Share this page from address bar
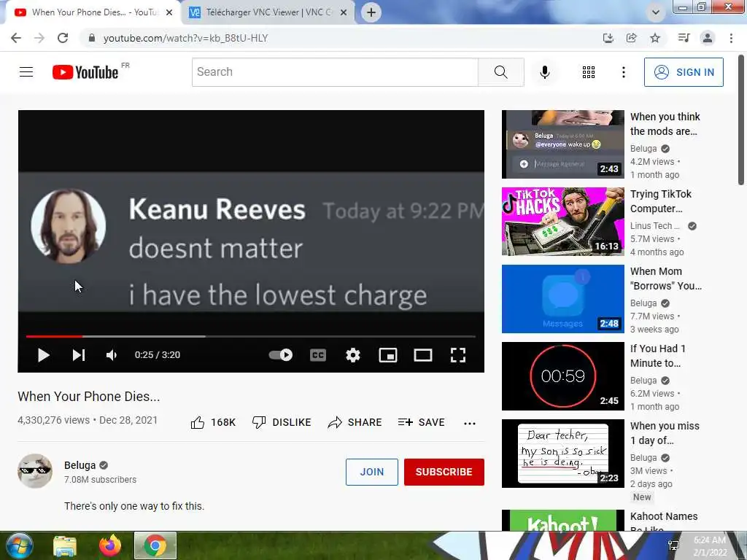 (x=631, y=38)
